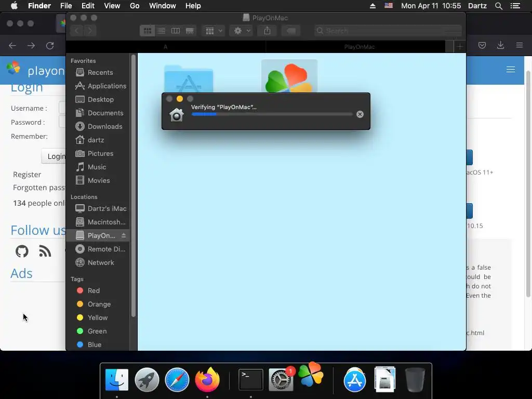This screenshot has height=399, width=532.
Task: Open Music folder in sidebar
Action: 98,167
